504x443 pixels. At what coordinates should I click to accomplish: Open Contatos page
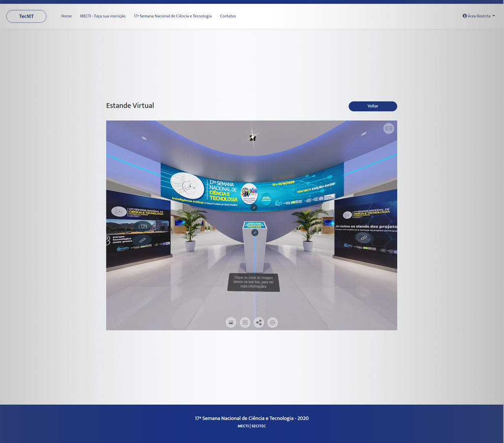pos(228,16)
